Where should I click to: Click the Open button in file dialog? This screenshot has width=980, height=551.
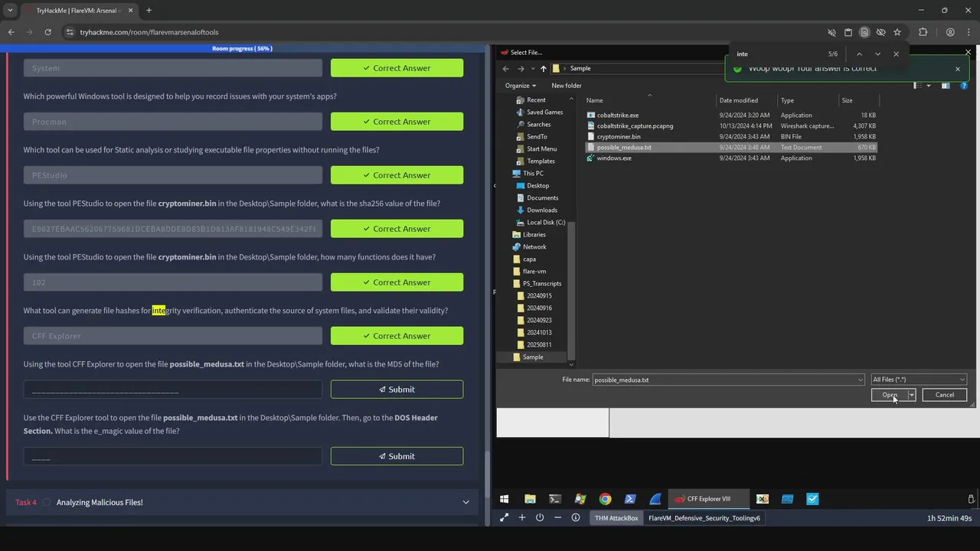(x=889, y=395)
